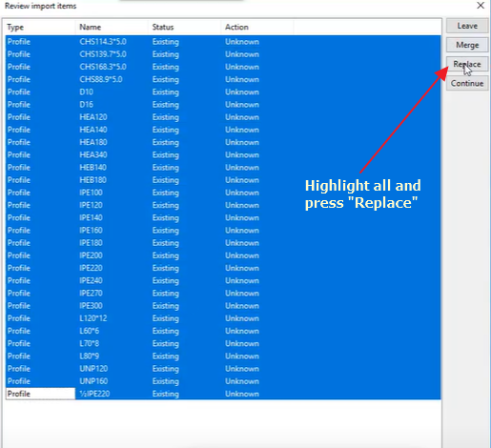Select the IPE300 profile row
The width and height of the screenshot is (491, 448).
(223, 306)
